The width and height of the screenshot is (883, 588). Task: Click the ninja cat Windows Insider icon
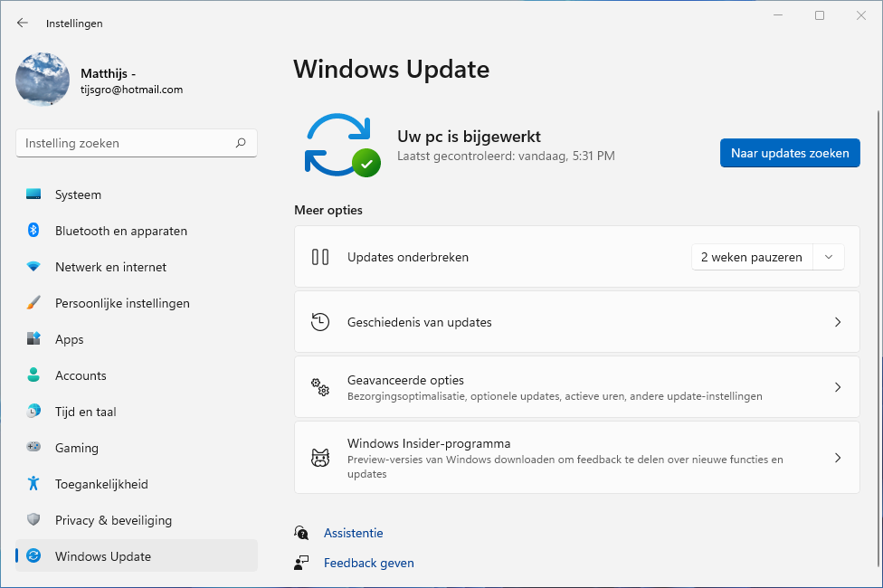pyautogui.click(x=320, y=458)
